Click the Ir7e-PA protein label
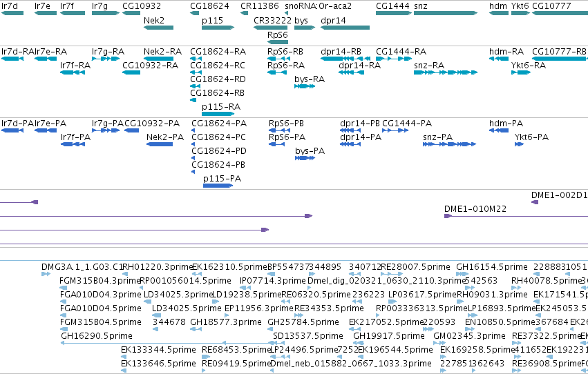 50,123
